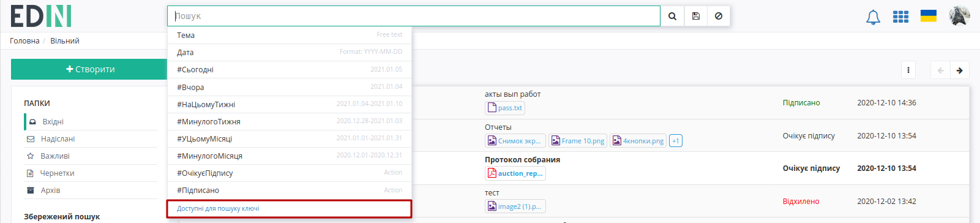Click the Вільний breadcrumb

pyautogui.click(x=65, y=41)
